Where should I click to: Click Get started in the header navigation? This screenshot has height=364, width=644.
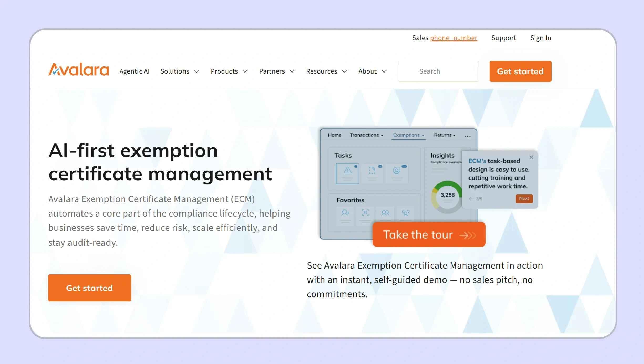point(520,71)
